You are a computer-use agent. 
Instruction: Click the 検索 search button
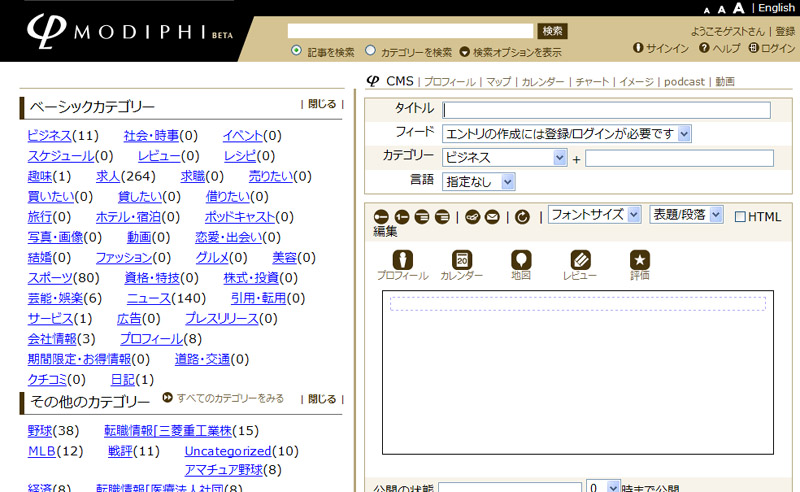click(552, 31)
